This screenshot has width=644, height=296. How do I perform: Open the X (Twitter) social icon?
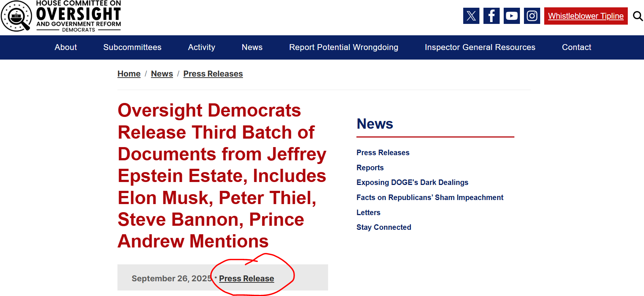click(471, 16)
